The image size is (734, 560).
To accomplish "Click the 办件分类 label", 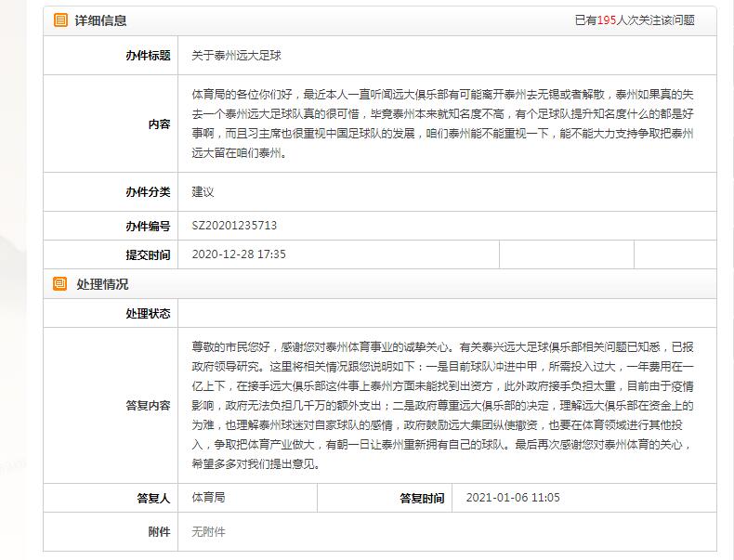I will click(x=148, y=192).
